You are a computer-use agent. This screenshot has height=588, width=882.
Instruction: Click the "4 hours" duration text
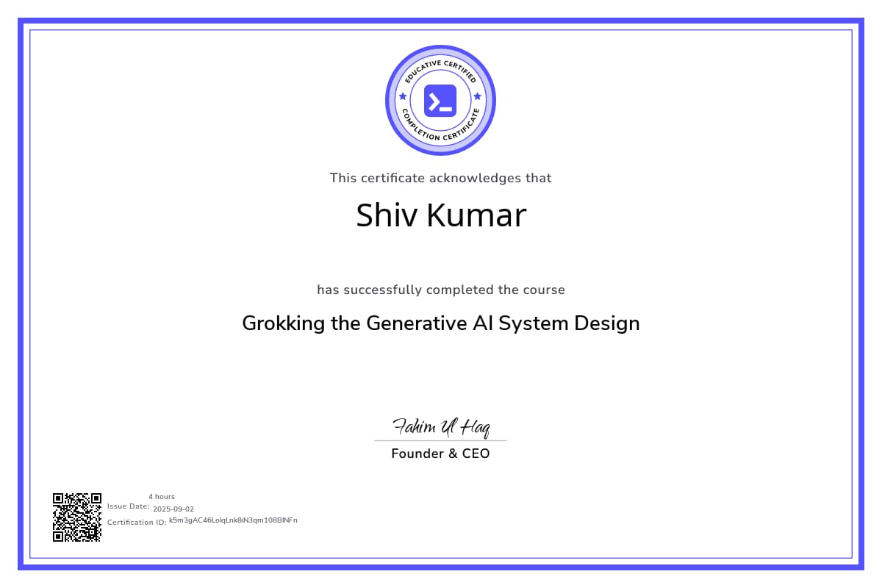tap(162, 497)
